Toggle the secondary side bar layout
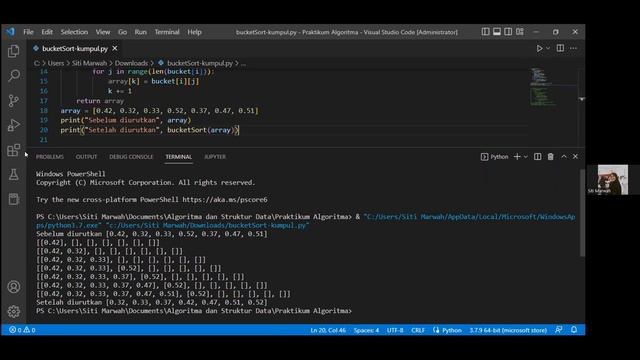This screenshot has height=360, width=640. pos(508,32)
